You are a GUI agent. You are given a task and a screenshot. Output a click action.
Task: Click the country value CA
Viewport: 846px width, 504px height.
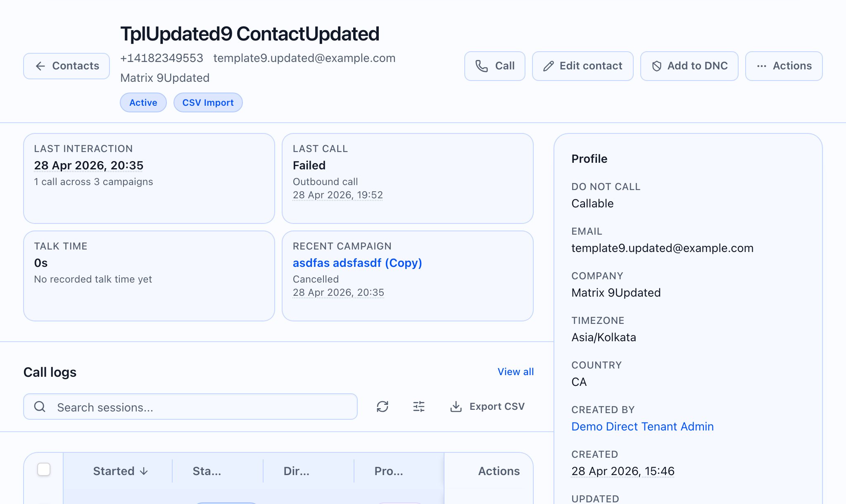point(579,382)
